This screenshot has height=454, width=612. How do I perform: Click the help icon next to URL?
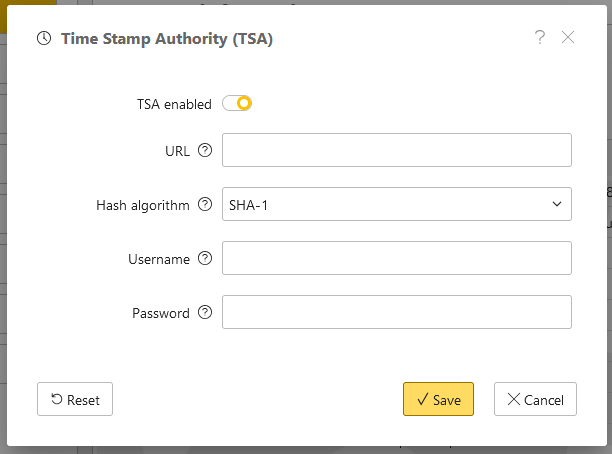point(205,150)
